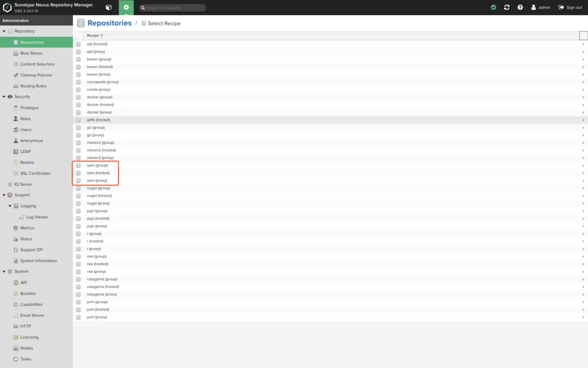The image size is (588, 368).
Task: Sort by the Recipe column header
Action: pyautogui.click(x=95, y=36)
